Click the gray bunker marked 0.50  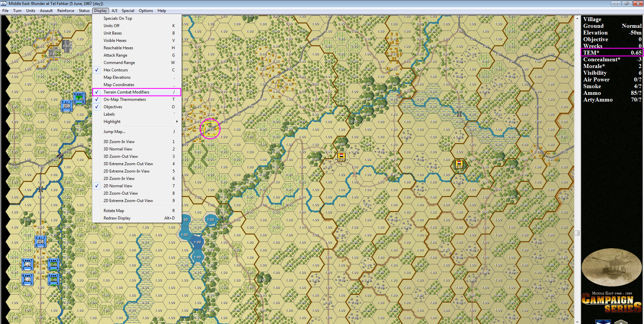click(x=66, y=46)
